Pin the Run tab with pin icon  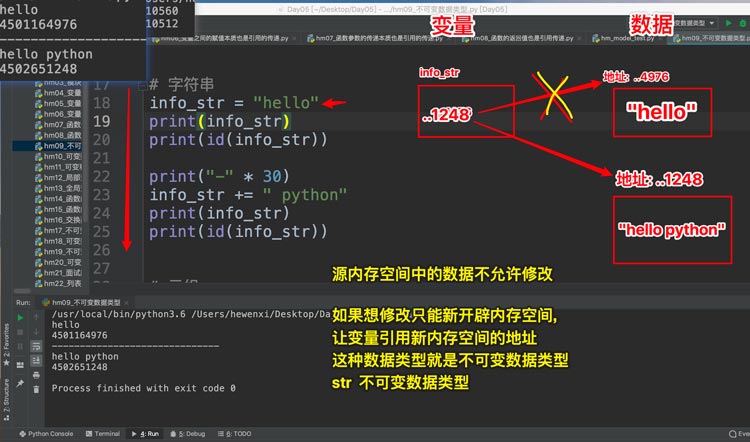(20, 384)
